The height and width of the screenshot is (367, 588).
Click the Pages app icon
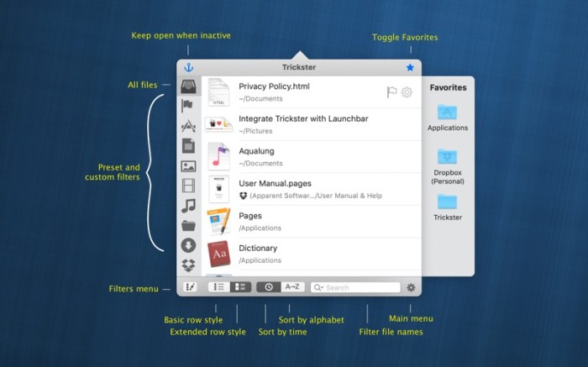[x=219, y=222]
